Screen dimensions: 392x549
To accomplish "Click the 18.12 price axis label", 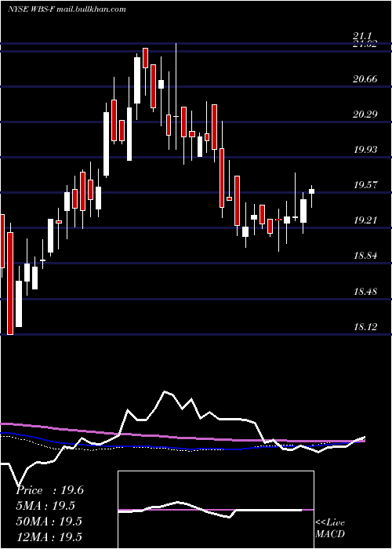I will click(365, 327).
